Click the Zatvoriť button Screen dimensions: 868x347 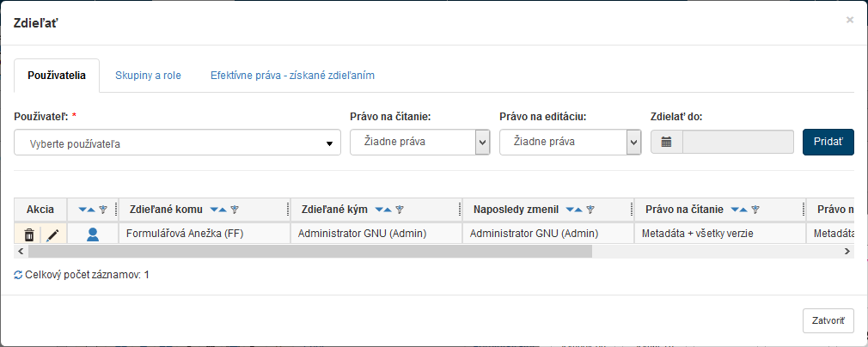(x=828, y=320)
